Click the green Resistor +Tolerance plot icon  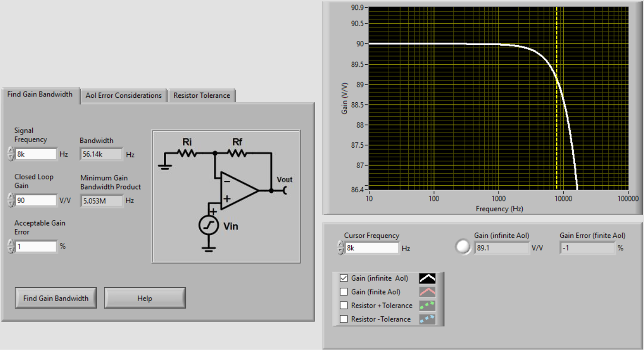point(427,306)
